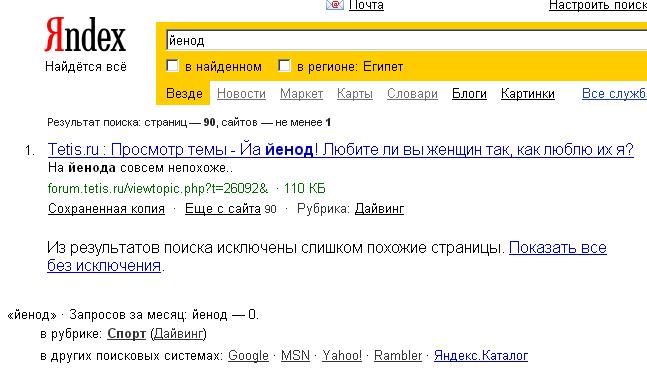Open the Спорт rubric link
The width and height of the screenshot is (647, 377).
pyautogui.click(x=126, y=334)
